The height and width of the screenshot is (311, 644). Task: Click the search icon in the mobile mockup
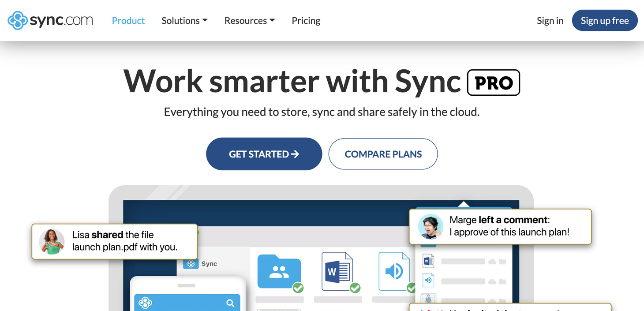230,303
